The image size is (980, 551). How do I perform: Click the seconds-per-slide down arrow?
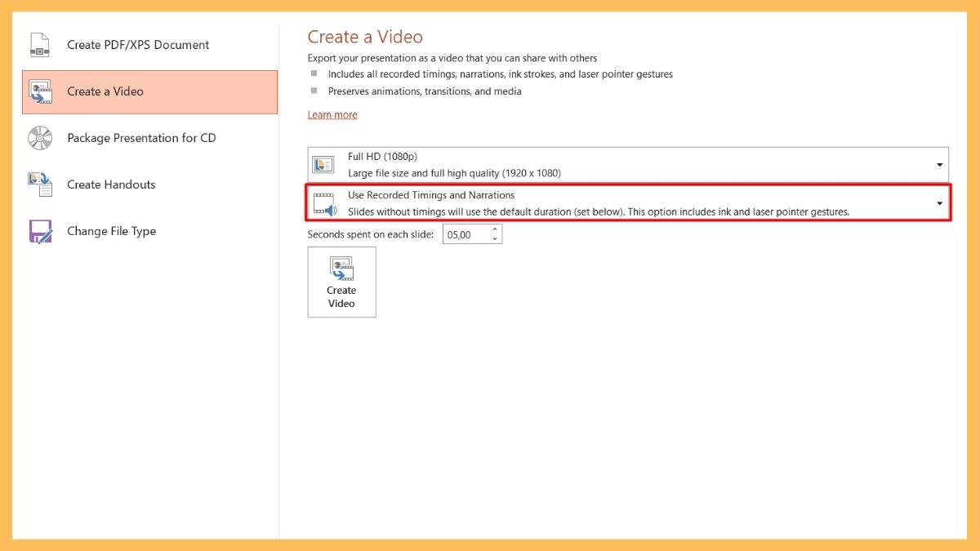coord(495,238)
